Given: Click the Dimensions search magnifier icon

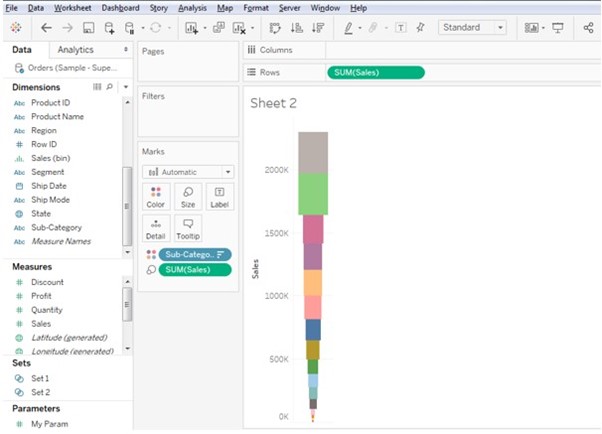Looking at the screenshot, I should click(110, 87).
